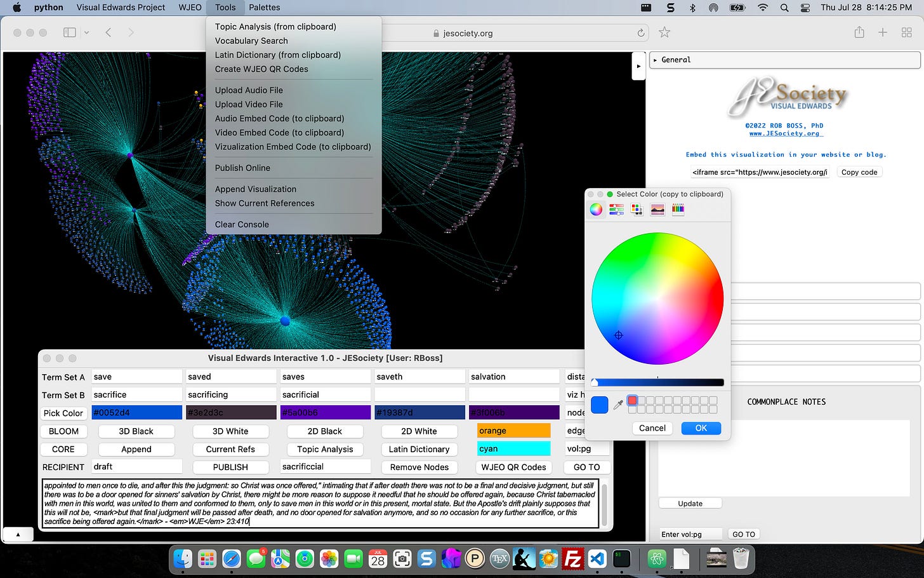Click Remove Nodes button
This screenshot has width=924, height=578.
[x=419, y=467]
